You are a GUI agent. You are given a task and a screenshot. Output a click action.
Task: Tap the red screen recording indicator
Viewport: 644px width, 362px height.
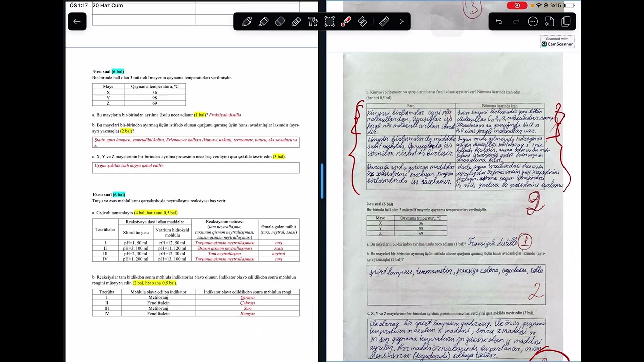(517, 5)
